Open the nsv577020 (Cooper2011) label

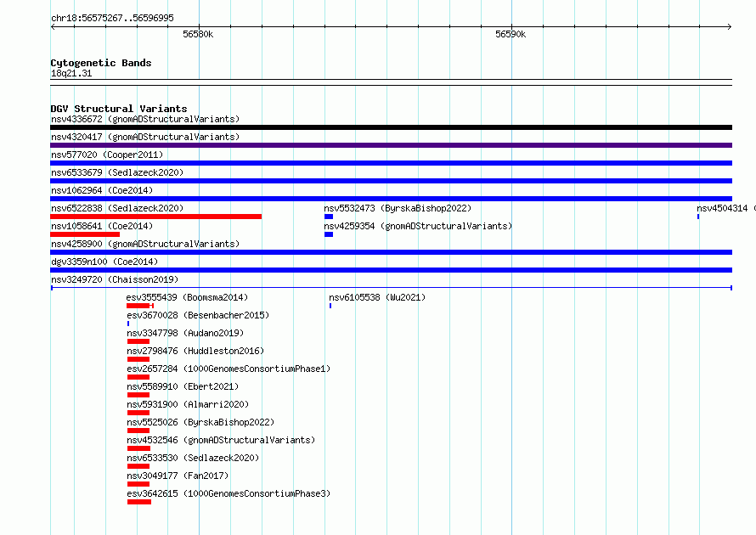point(107,155)
